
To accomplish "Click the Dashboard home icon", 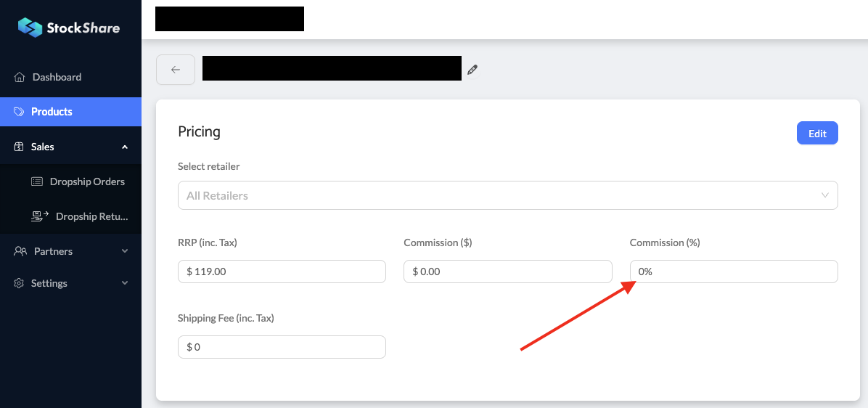I will click(x=20, y=77).
